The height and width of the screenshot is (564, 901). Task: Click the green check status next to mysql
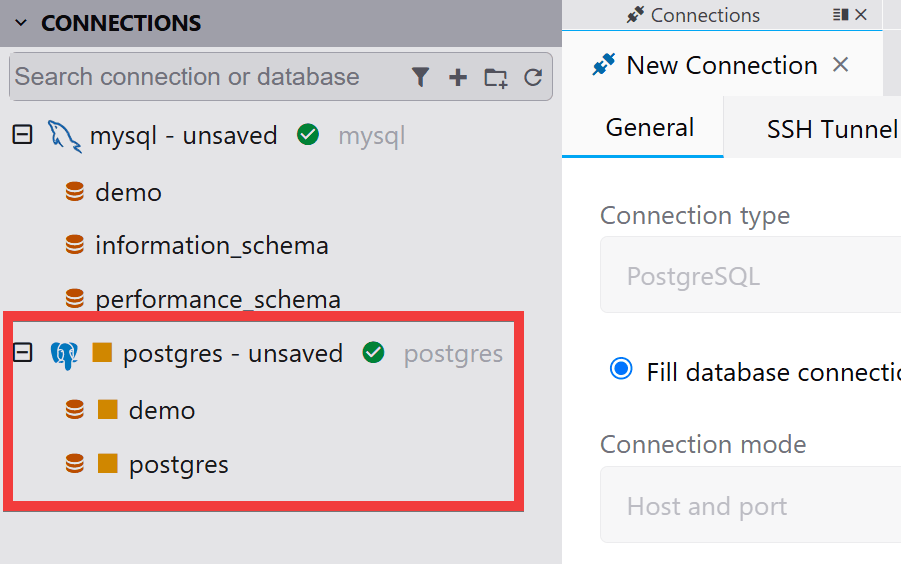pos(308,135)
